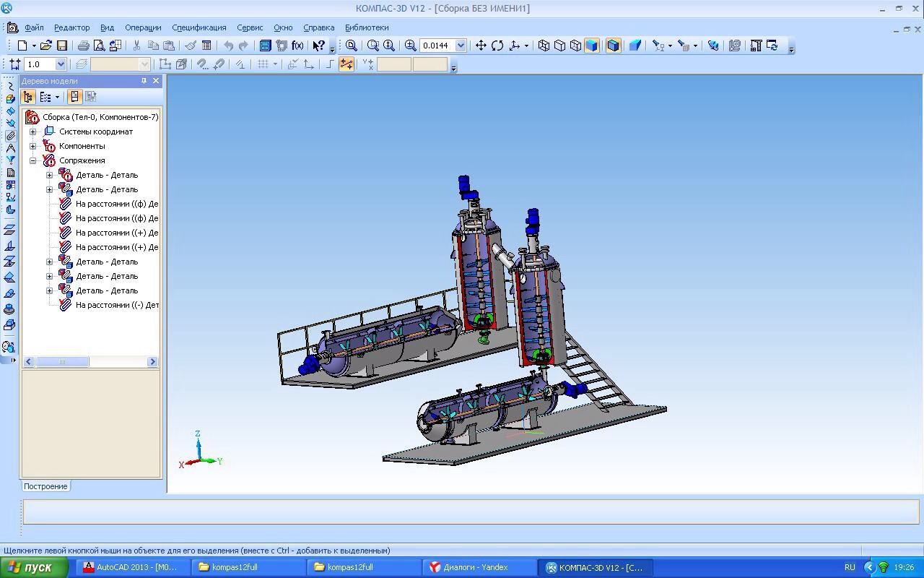Activate the Rotate view tool
Viewport: 924px width, 578px height.
point(497,46)
